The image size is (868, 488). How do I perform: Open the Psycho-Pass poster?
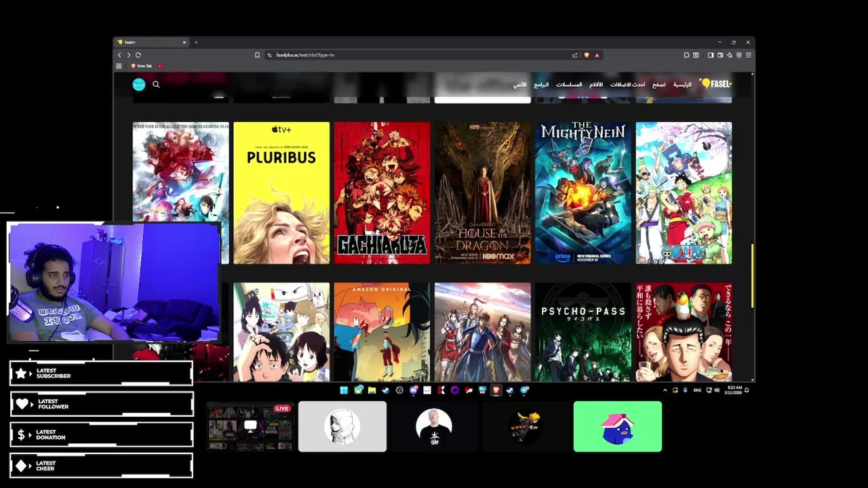pos(583,332)
